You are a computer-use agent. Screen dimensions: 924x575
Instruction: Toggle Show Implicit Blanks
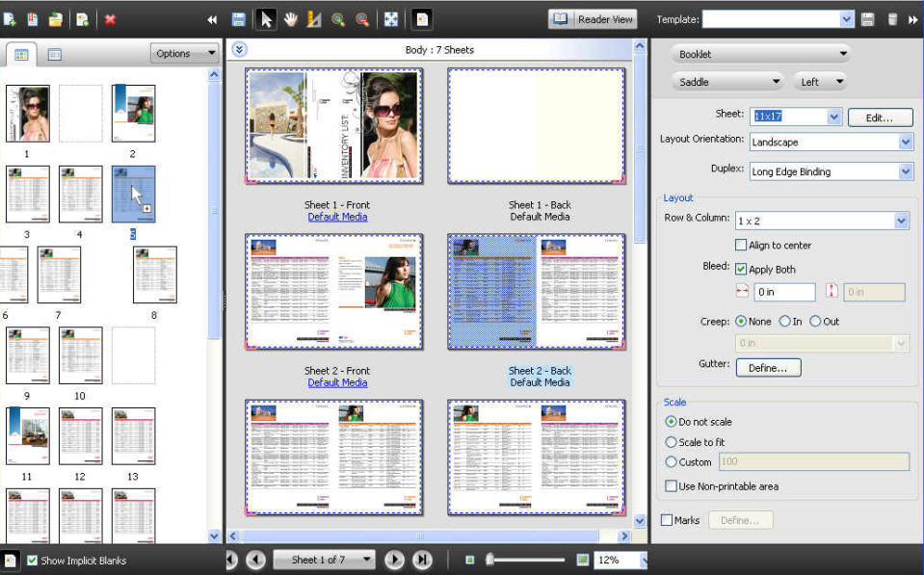pyautogui.click(x=32, y=559)
